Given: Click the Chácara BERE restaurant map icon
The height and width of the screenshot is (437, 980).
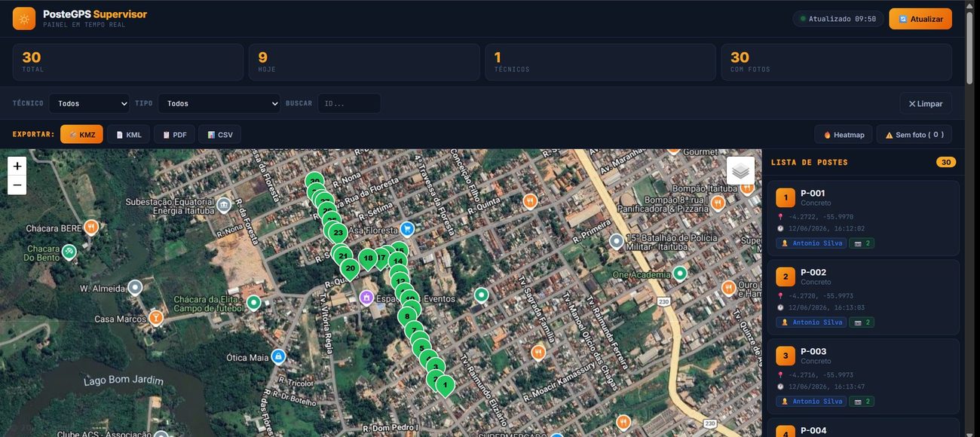Looking at the screenshot, I should tap(91, 227).
